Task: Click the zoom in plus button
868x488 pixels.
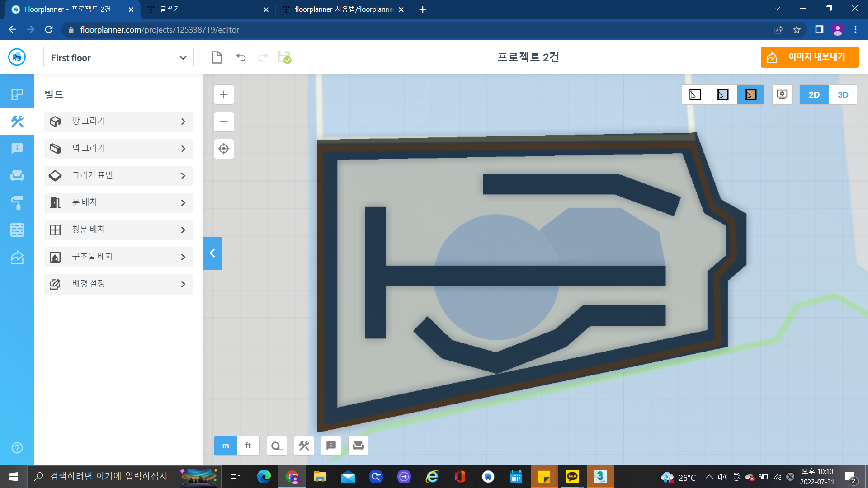Action: tap(224, 94)
